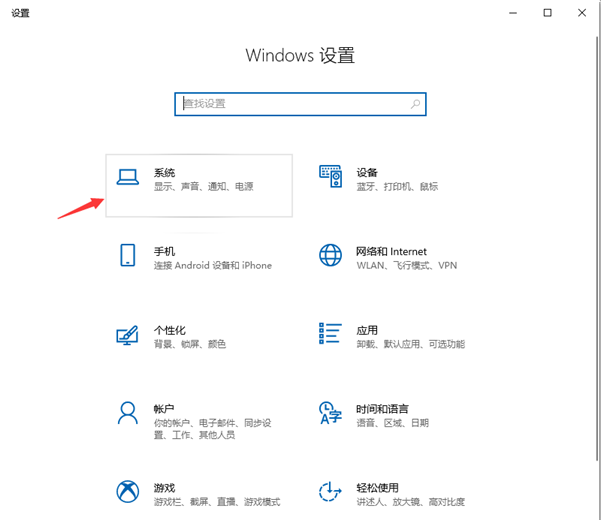
Task: Click description 你的帐户、电子邮件、同步设置
Action: coord(212,429)
